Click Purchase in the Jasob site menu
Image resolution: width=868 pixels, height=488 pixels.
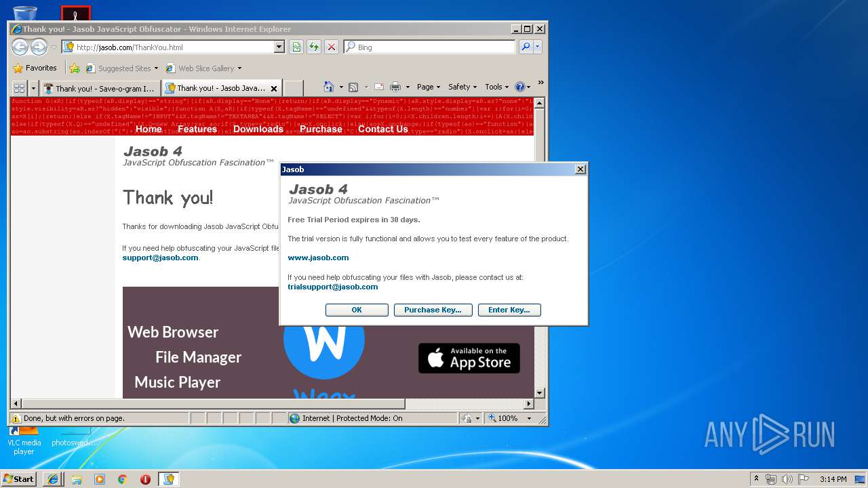pos(321,129)
